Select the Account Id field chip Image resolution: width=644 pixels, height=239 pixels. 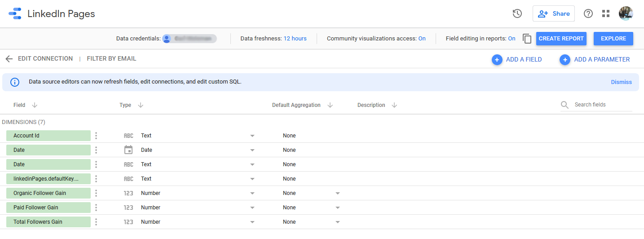[49, 136]
